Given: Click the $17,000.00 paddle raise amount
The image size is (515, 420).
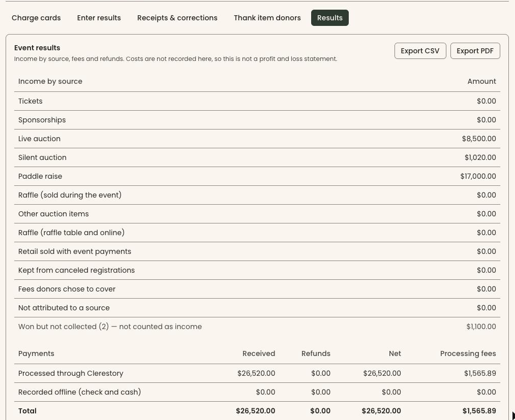Looking at the screenshot, I should point(478,176).
